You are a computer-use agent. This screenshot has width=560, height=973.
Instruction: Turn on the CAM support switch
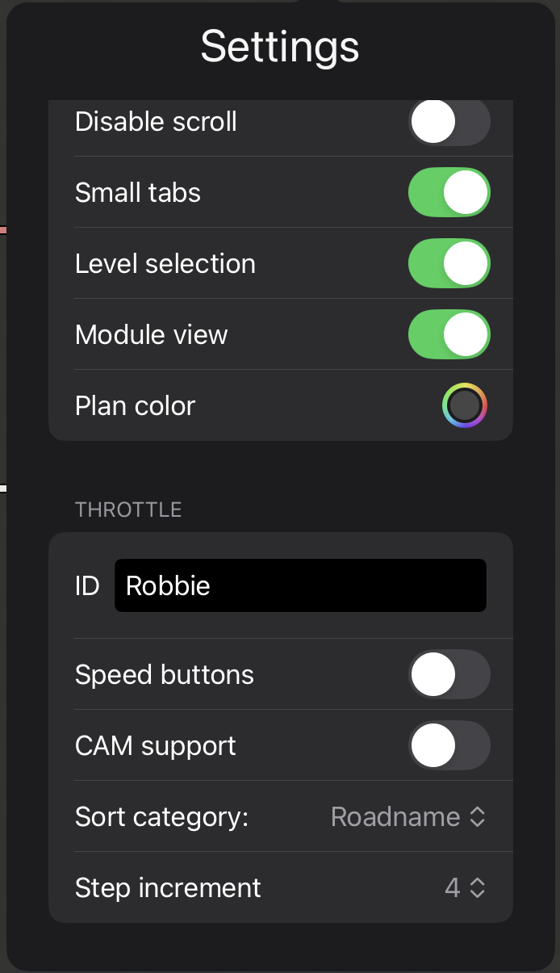[x=449, y=745]
